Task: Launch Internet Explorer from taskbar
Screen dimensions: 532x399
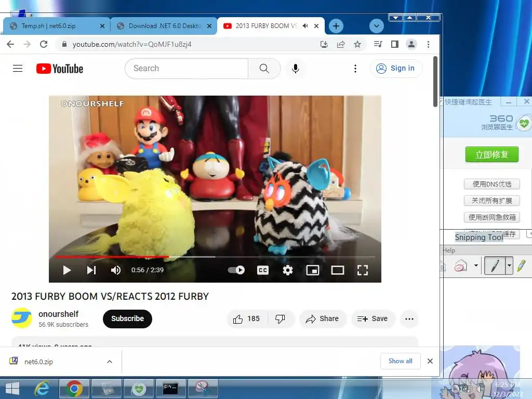Action: pos(42,389)
